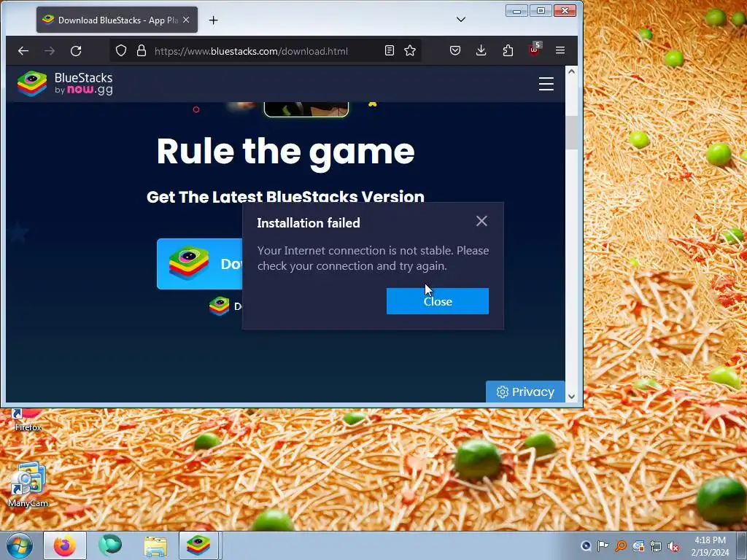Open the BlueStacks site hamburger menu
Screen dimensions: 747x560
tap(546, 84)
